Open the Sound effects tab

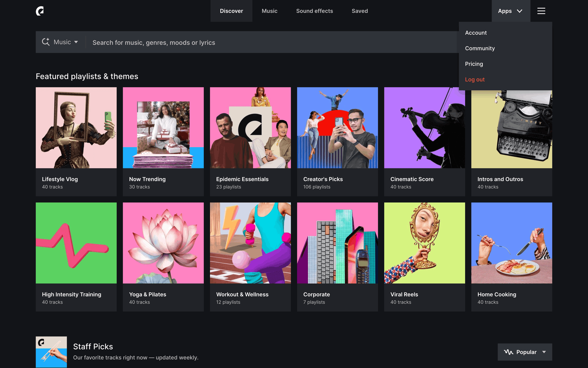(315, 11)
